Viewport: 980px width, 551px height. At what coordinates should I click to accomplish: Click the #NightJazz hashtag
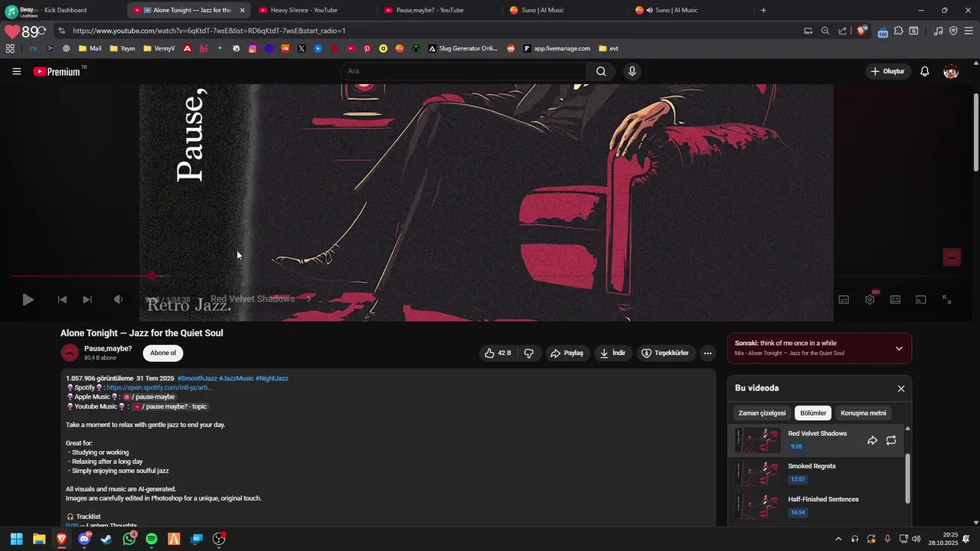click(272, 378)
